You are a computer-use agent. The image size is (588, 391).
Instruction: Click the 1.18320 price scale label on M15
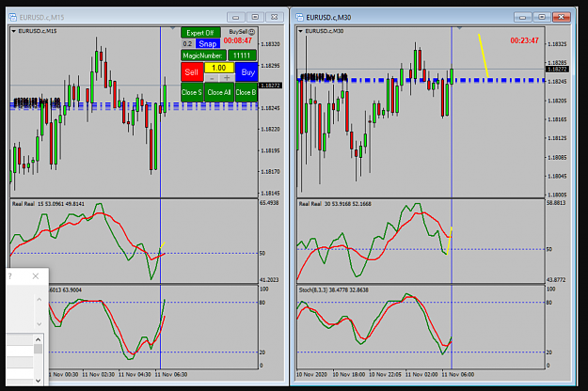click(x=270, y=44)
